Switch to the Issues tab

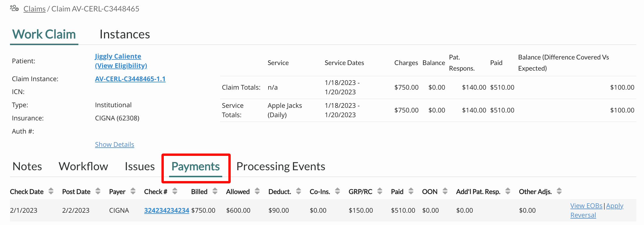tap(140, 166)
